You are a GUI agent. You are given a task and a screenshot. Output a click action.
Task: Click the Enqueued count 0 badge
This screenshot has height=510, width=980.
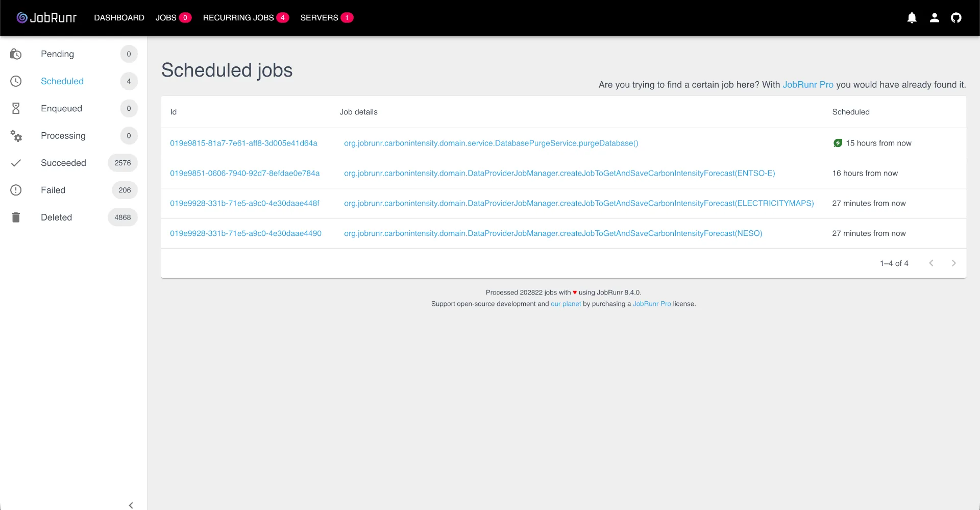click(129, 108)
